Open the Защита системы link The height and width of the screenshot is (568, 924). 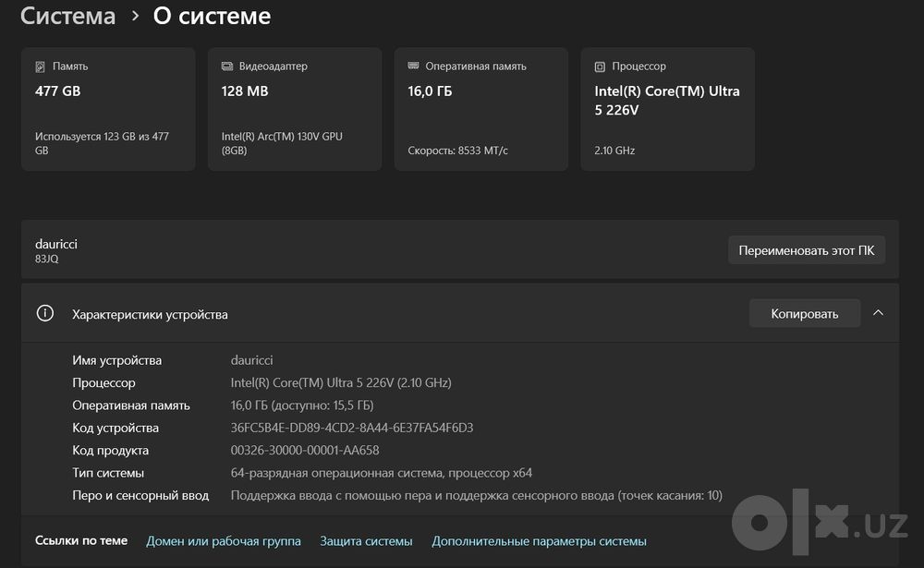click(x=366, y=541)
